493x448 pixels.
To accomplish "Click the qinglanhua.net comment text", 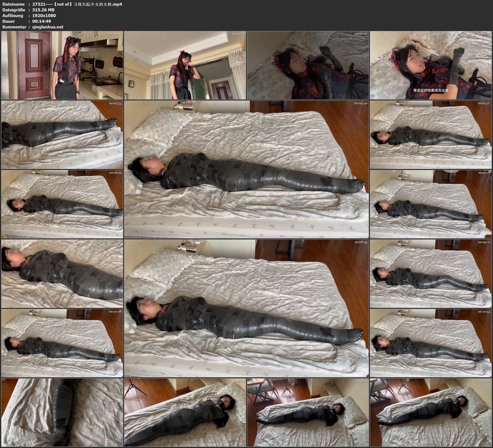I will coord(48,27).
